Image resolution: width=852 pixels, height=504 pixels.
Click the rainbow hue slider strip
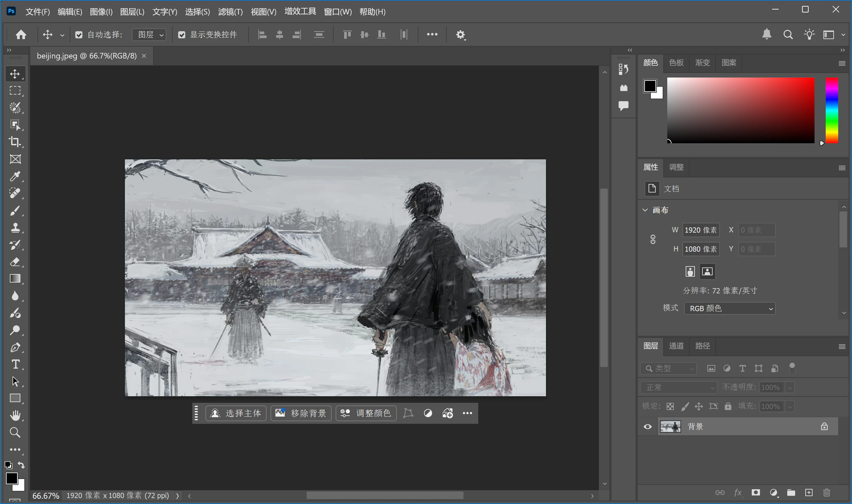tap(832, 110)
